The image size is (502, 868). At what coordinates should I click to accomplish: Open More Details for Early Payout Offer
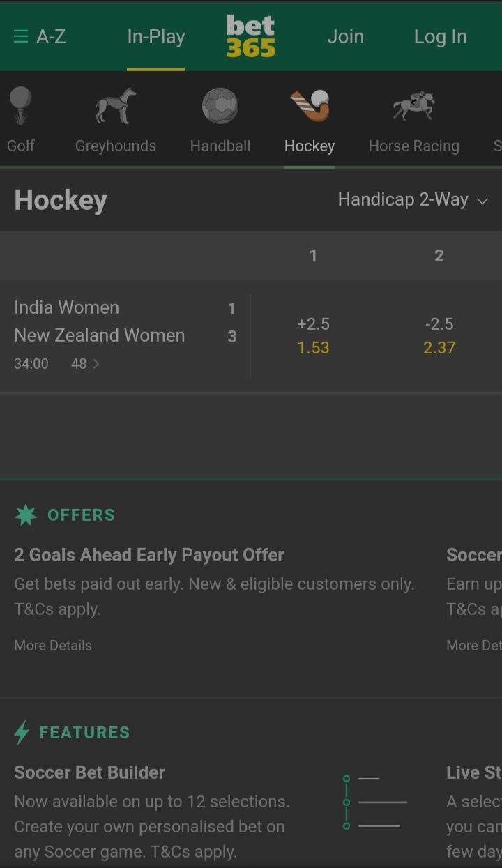[53, 646]
